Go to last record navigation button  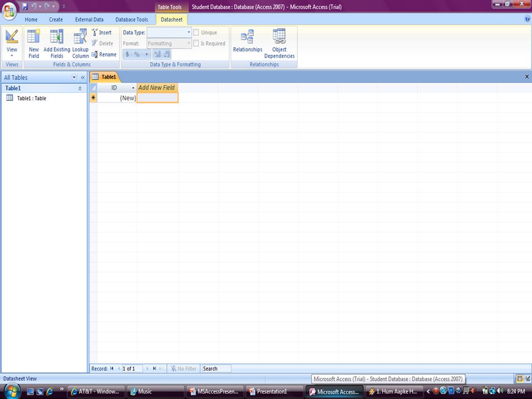[x=155, y=369]
